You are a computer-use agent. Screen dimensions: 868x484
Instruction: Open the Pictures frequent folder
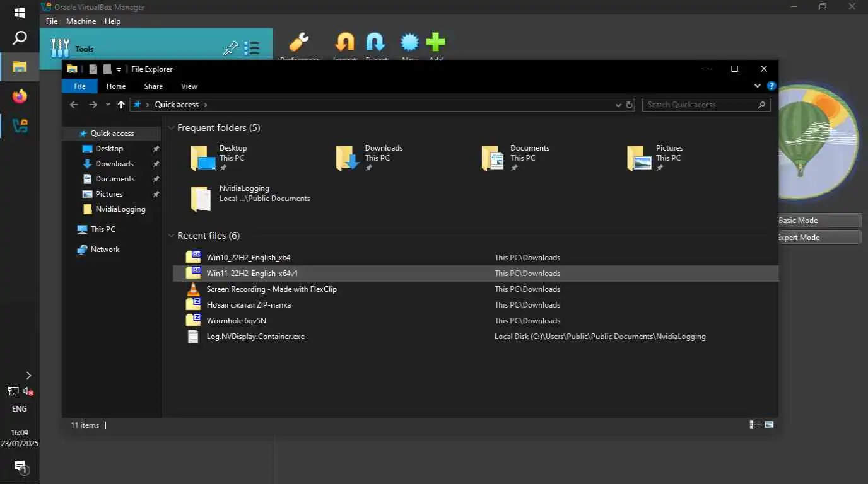tap(655, 158)
